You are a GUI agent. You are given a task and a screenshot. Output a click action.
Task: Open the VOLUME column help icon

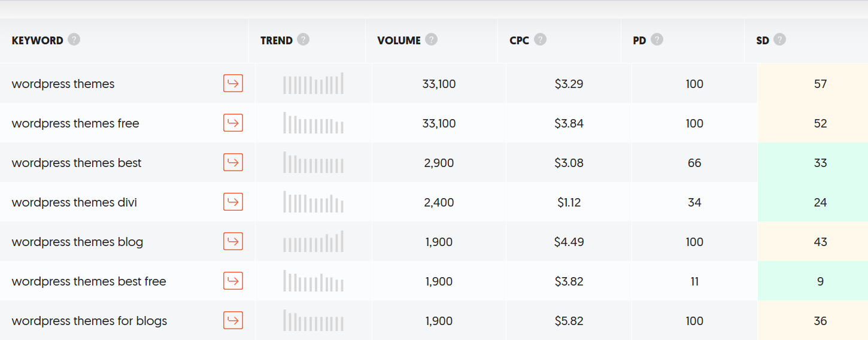pyautogui.click(x=432, y=40)
